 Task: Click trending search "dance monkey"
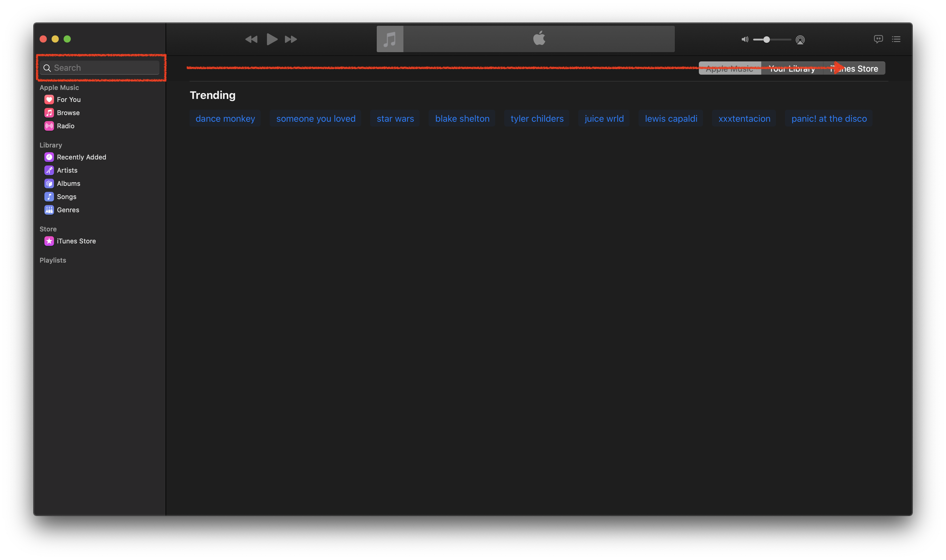pyautogui.click(x=225, y=118)
